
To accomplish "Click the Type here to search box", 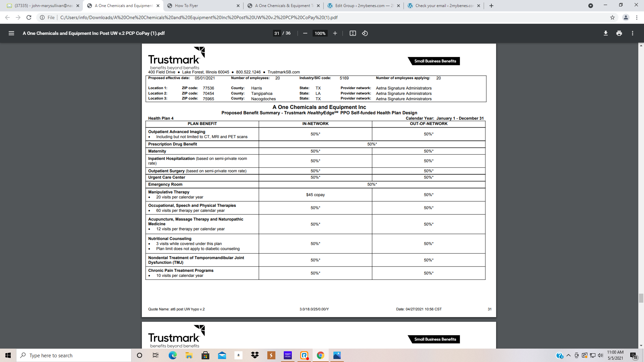I will 74,355.
